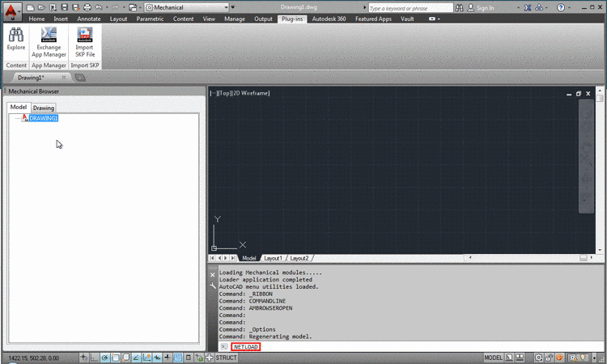Toggle 3D Object Snap in status bar
Image resolution: width=607 pixels, height=364 pixels.
point(125,358)
